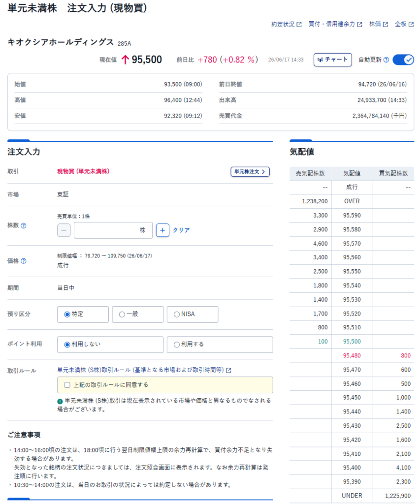Click UNDER row in quote board

(x=352, y=496)
